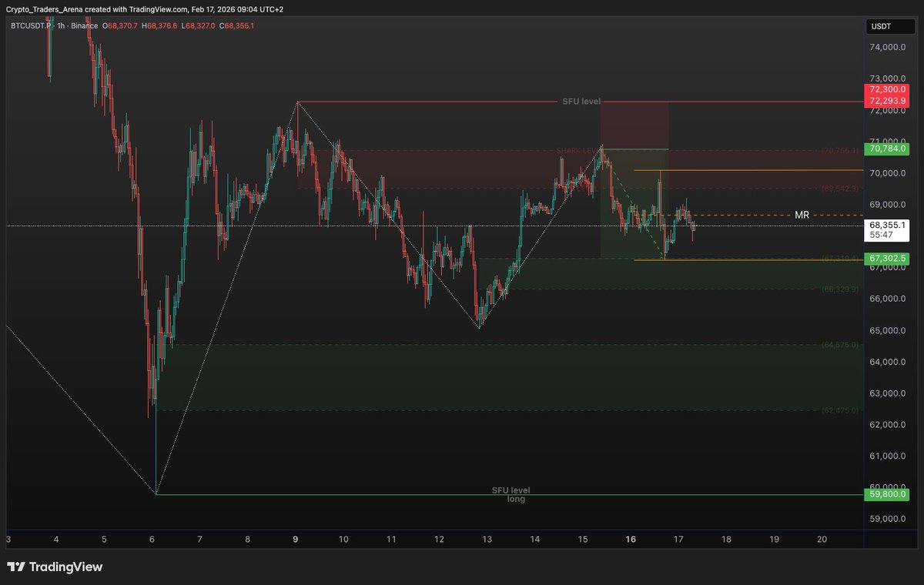
Task: Click the close value C68,355.1
Action: 237,25
